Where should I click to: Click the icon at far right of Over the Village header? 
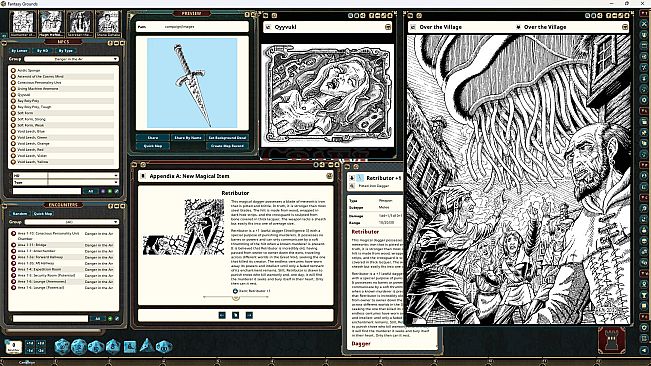pos(624,27)
